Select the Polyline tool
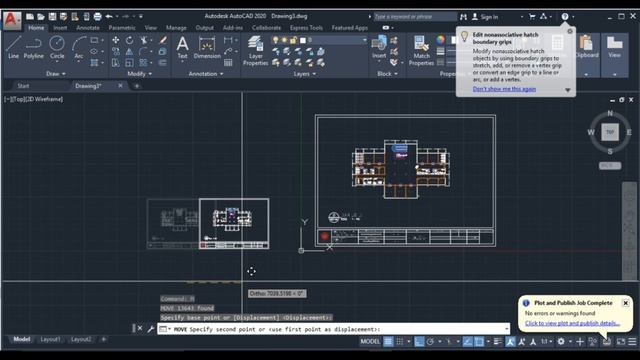Viewport: 640px width, 360px height. pos(33,47)
